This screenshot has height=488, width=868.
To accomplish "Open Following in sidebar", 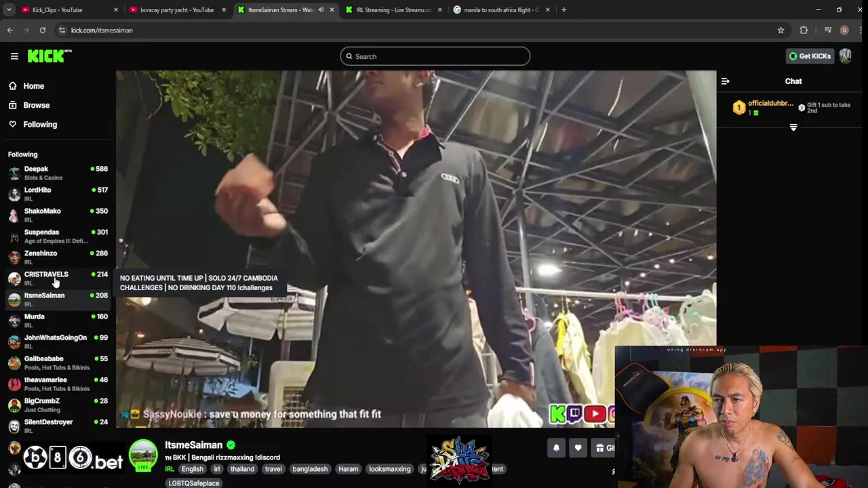I will (x=40, y=124).
